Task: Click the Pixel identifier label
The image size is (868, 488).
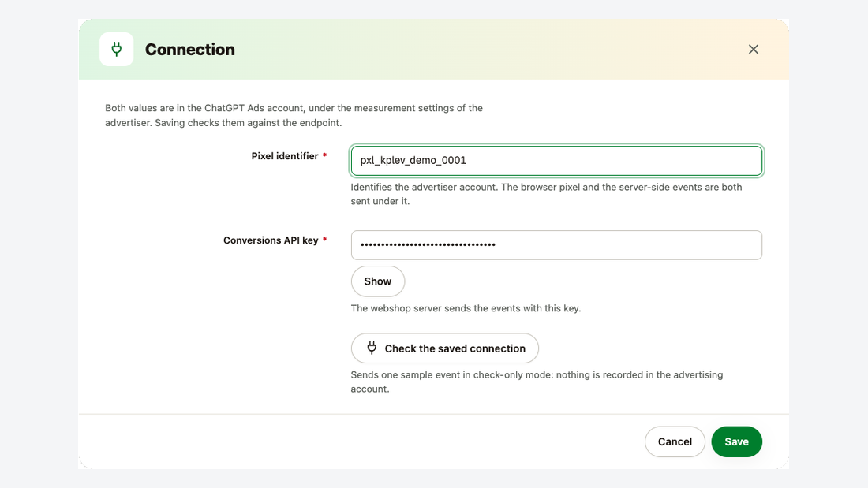Action: click(x=285, y=156)
